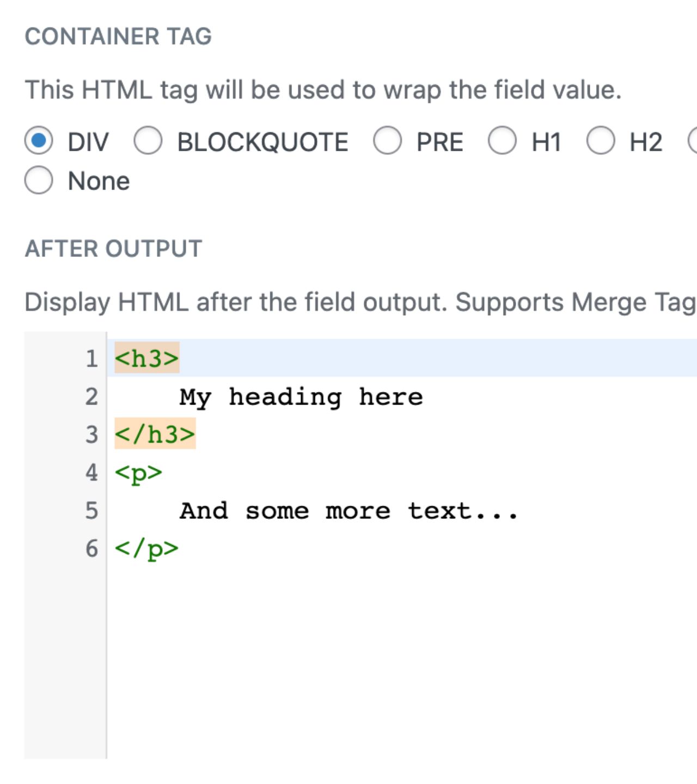Select line number 5 in the gutter
Screen dimensions: 697x784
pyautogui.click(x=91, y=511)
